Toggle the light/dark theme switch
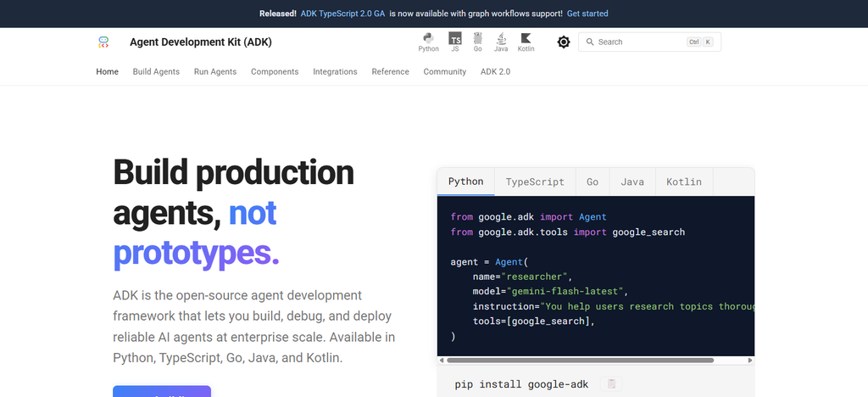Viewport: 868px width, 397px height. pos(564,42)
